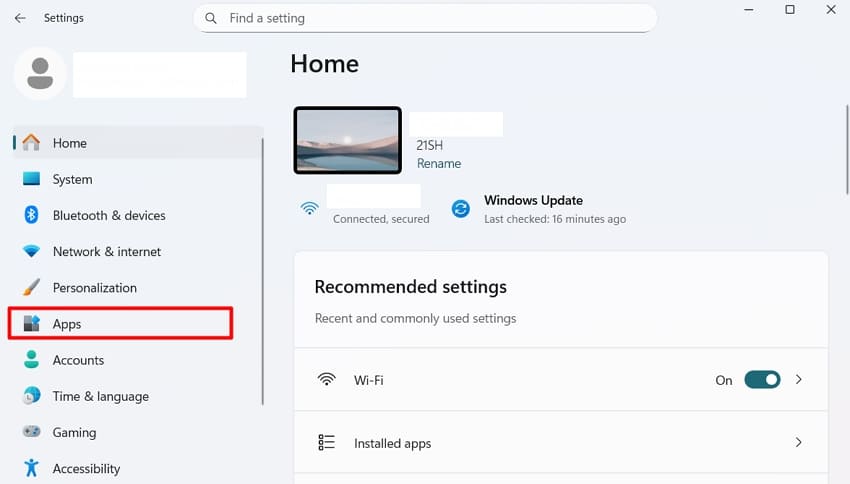This screenshot has height=484, width=850.
Task: Select Apps label in sidebar
Action: click(67, 324)
